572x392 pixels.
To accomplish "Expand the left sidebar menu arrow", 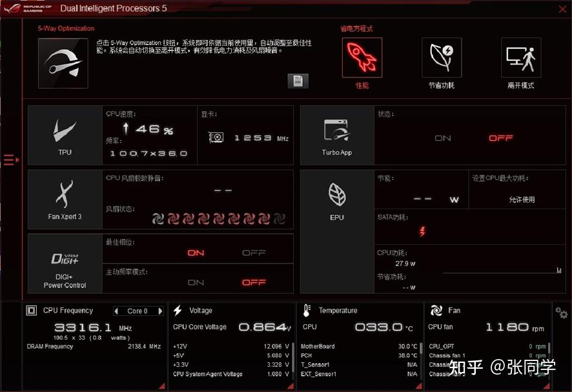I will pos(10,160).
